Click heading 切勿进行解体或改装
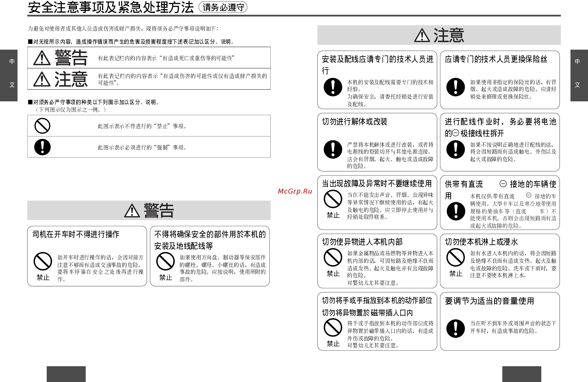This screenshot has width=588, height=382. point(354,121)
